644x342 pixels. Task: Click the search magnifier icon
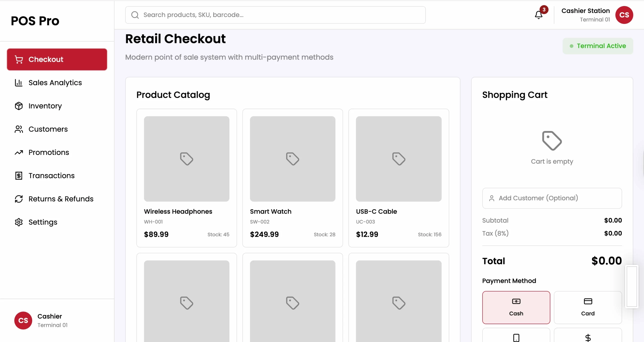tap(135, 15)
